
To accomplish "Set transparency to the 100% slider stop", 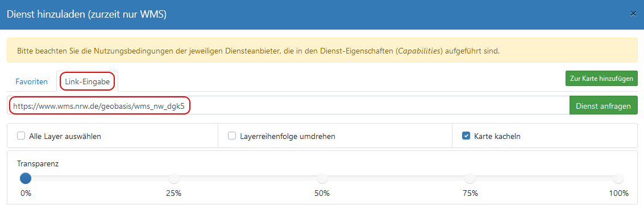I will (x=618, y=178).
